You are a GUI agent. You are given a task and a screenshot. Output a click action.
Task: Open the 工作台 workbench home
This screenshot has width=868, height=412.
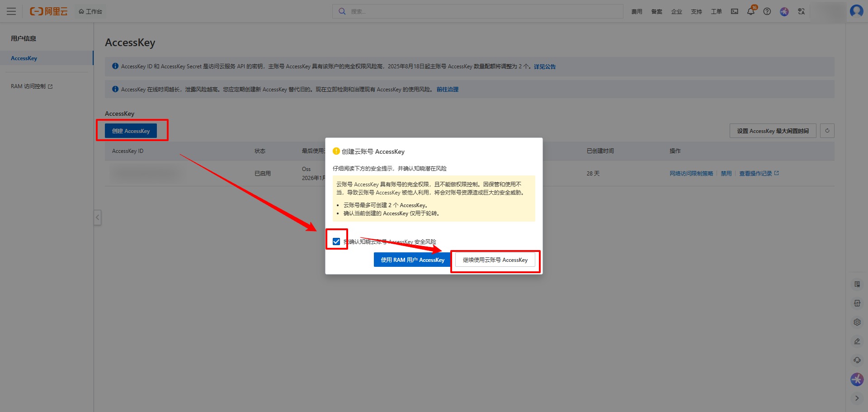[x=90, y=11]
